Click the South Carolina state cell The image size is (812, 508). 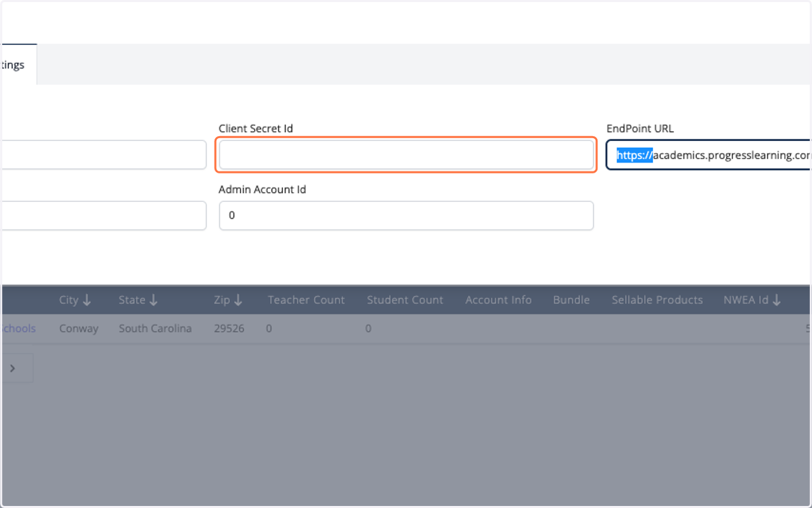155,329
